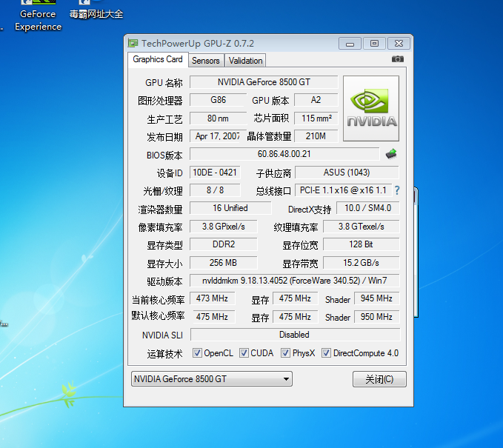The height and width of the screenshot is (448, 503).
Task: Toggle the PhysX checkbox
Action: (x=285, y=353)
